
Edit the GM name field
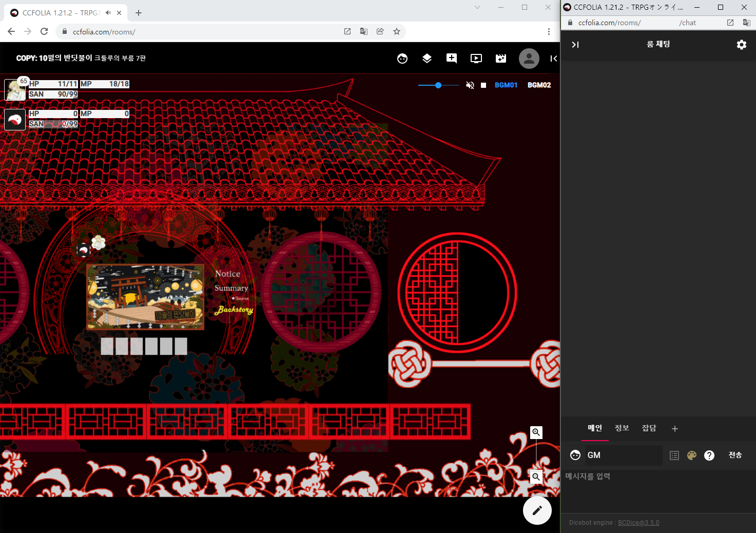[624, 455]
